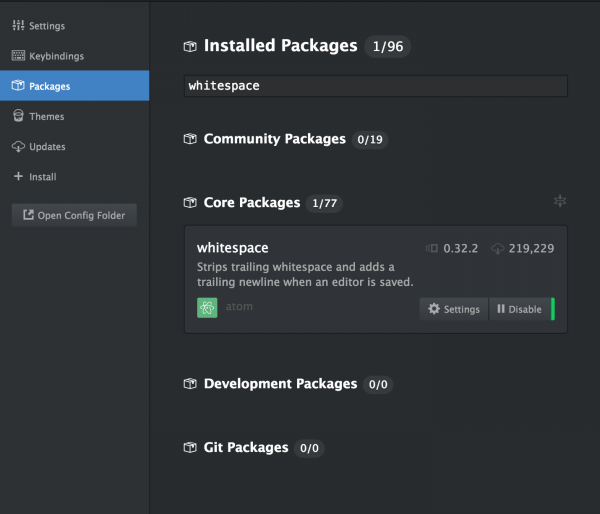Open whitespace package Settings button
The image size is (600, 514).
[x=454, y=309]
